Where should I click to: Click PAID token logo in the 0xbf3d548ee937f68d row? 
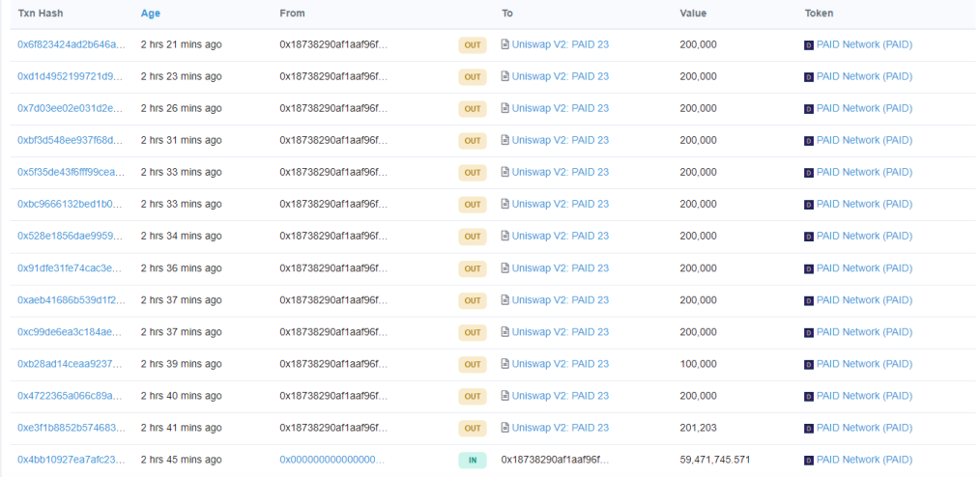point(809,140)
